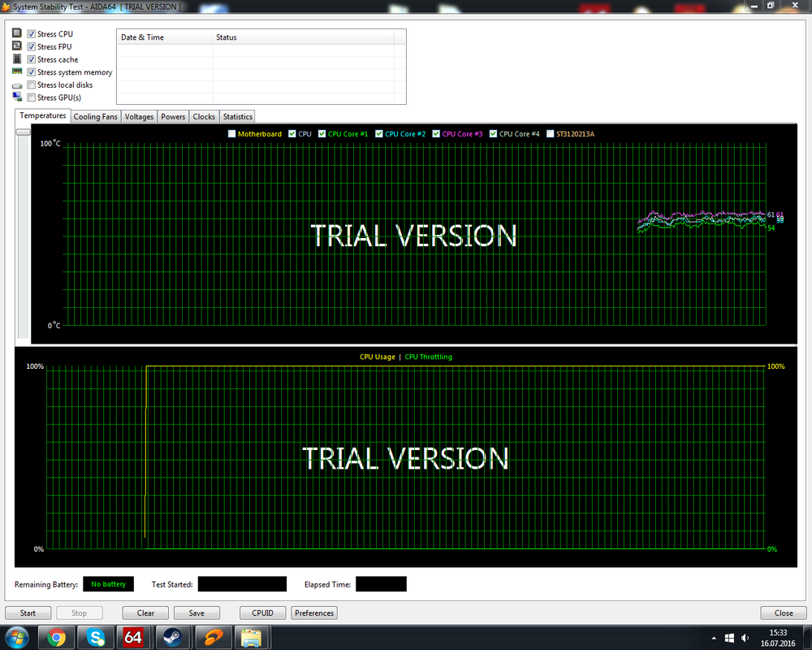Click the monitor icon beside Stress GPU(s)
812x650 pixels.
(x=17, y=97)
